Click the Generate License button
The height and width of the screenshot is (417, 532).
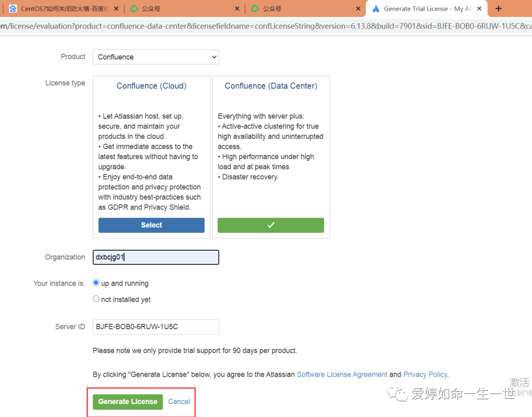tap(128, 402)
